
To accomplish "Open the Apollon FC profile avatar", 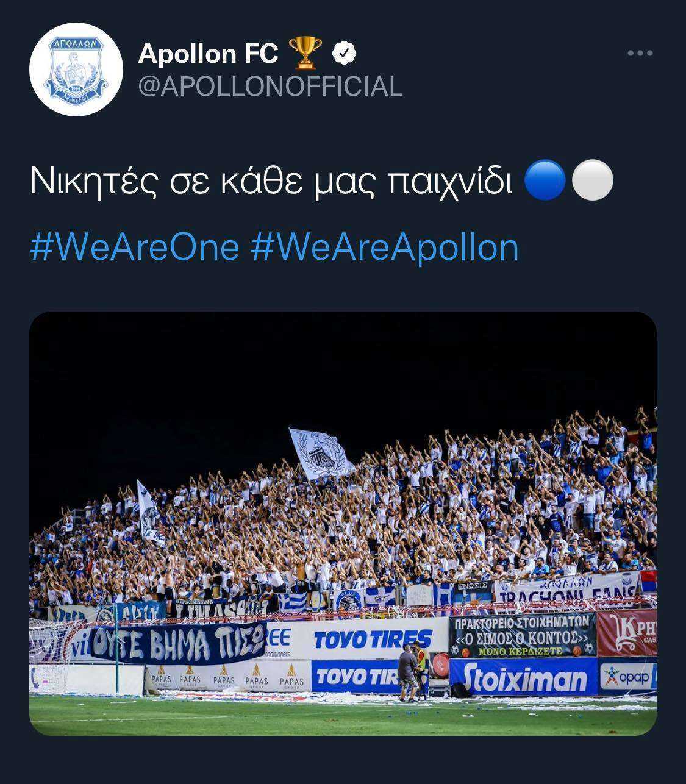I will pos(76,69).
